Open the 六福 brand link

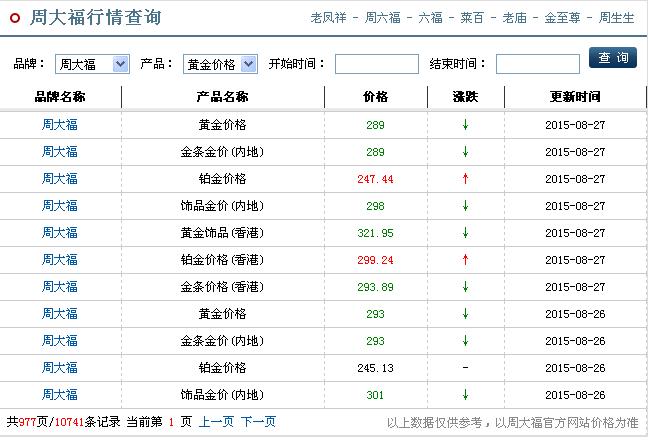click(430, 18)
